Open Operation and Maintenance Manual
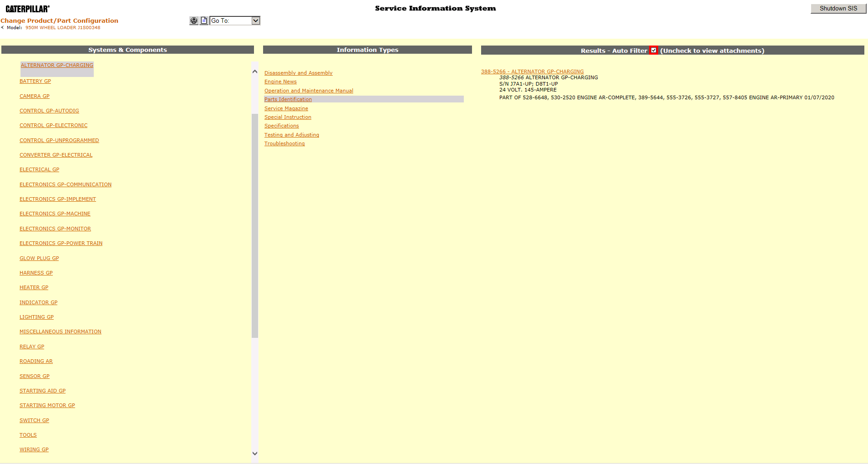868x464 pixels. (309, 91)
